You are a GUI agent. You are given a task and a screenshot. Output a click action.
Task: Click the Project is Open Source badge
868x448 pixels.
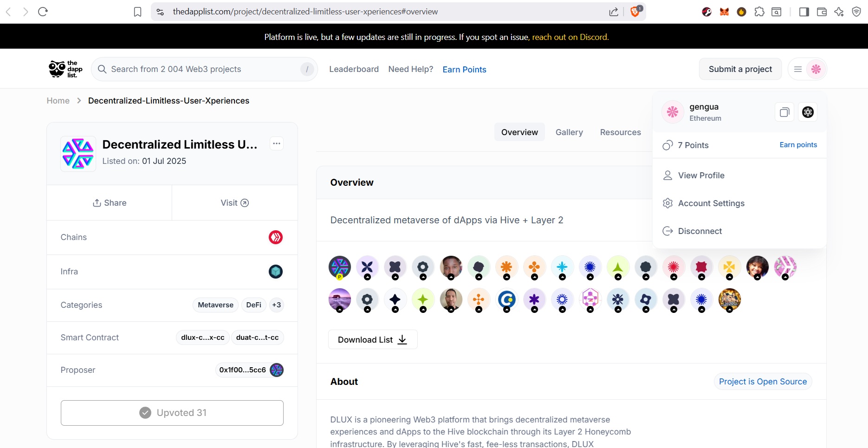point(763,382)
